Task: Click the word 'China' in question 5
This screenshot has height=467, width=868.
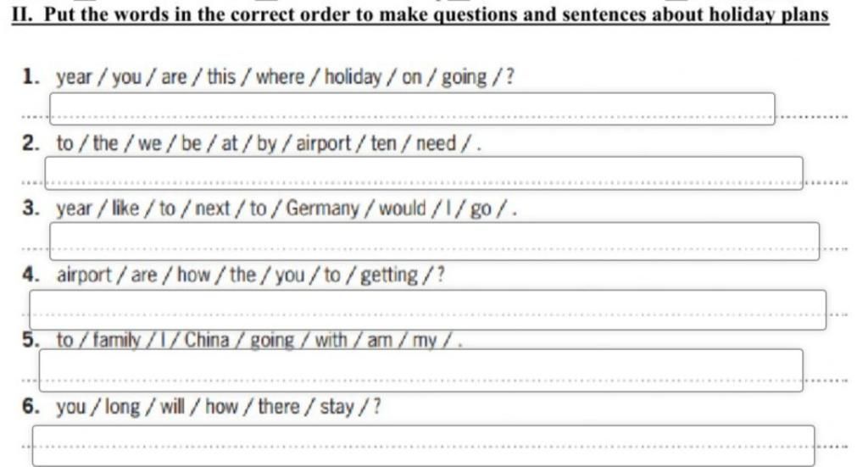Action: tap(207, 340)
